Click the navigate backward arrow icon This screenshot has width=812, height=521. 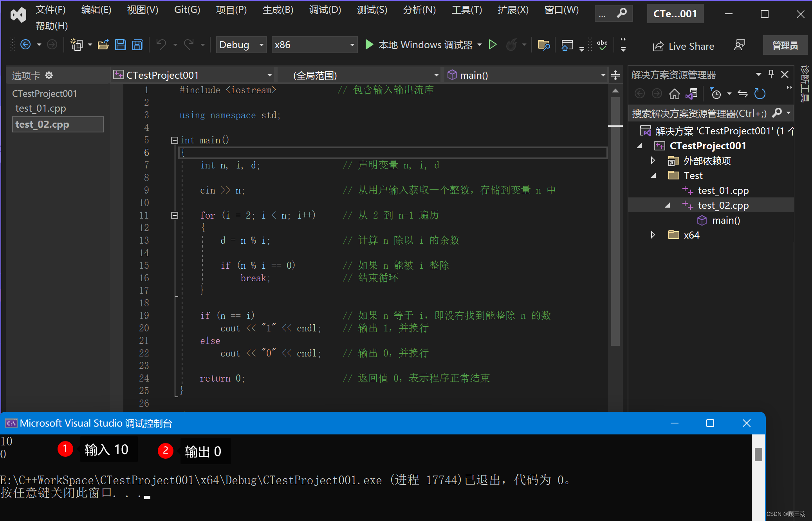coord(25,45)
